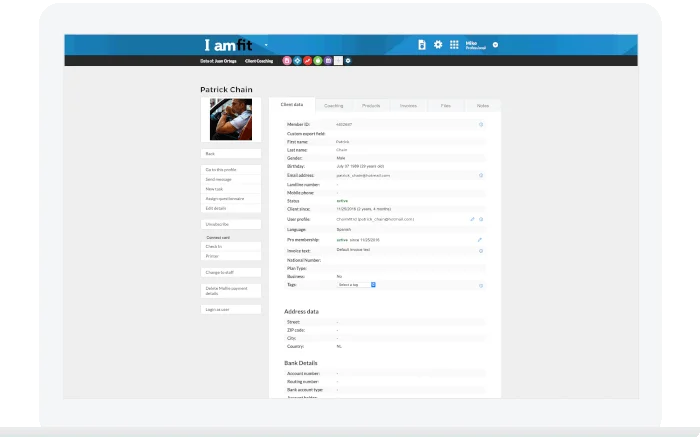Screen dimensions: 700x437
Task: Expand the dropdown arrow beside the I am fit logo
Action: [x=267, y=45]
